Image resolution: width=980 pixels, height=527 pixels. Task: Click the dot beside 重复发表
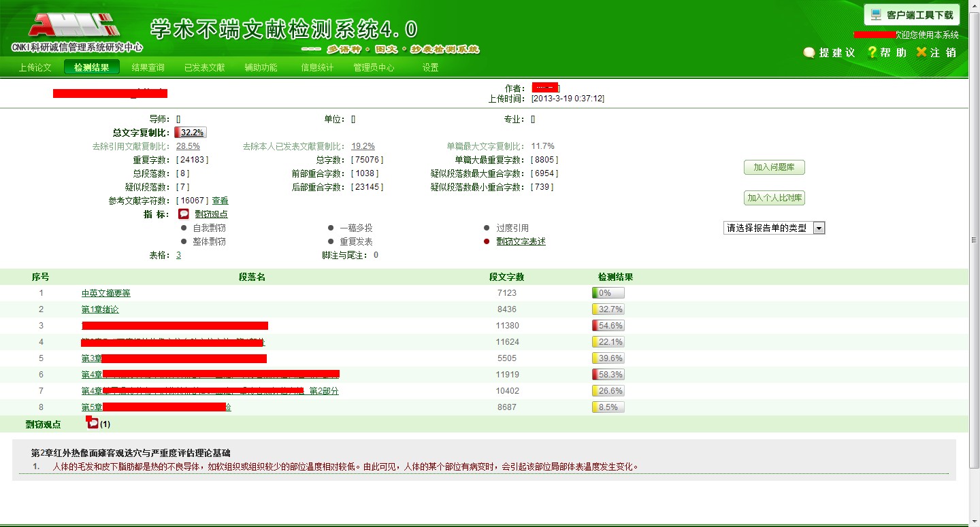[x=331, y=241]
